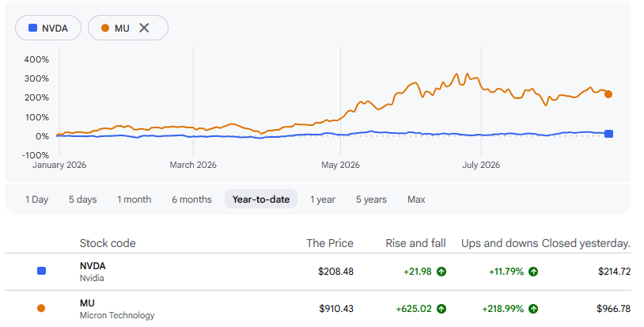Click the Nvidia company name

pos(92,278)
